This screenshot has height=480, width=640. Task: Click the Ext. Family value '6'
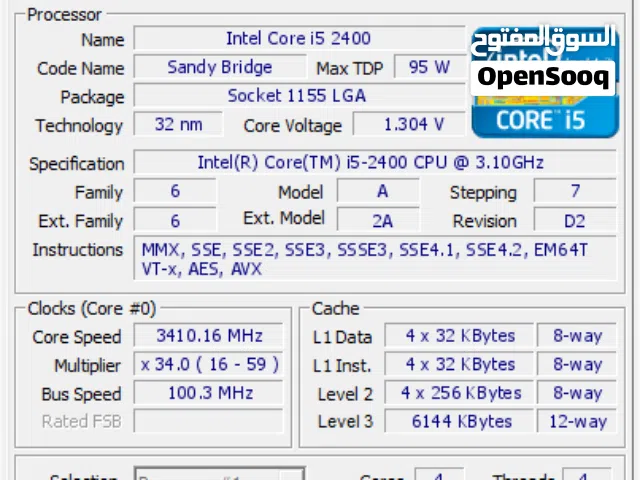click(175, 220)
